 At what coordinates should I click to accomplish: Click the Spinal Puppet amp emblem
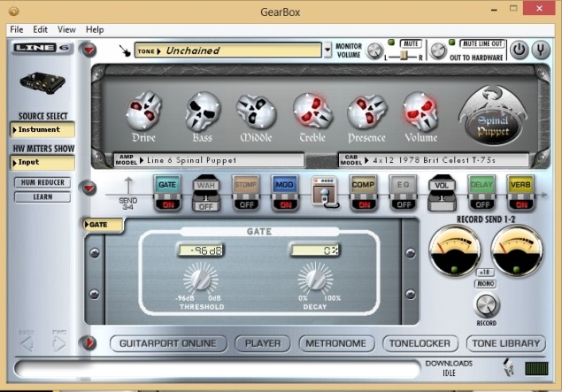point(493,115)
